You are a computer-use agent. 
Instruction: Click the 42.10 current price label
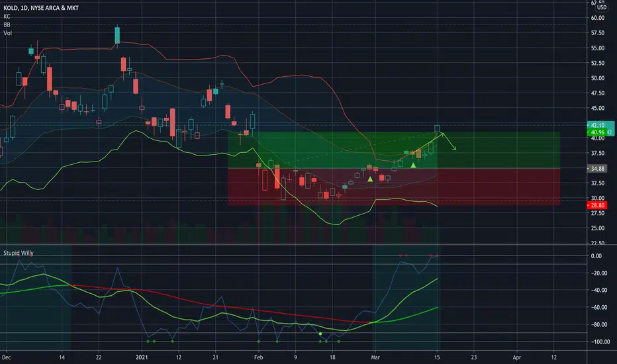pyautogui.click(x=597, y=125)
